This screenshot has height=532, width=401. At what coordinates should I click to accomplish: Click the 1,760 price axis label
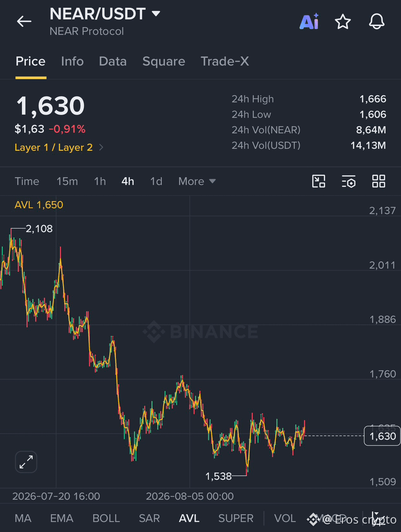click(x=382, y=374)
